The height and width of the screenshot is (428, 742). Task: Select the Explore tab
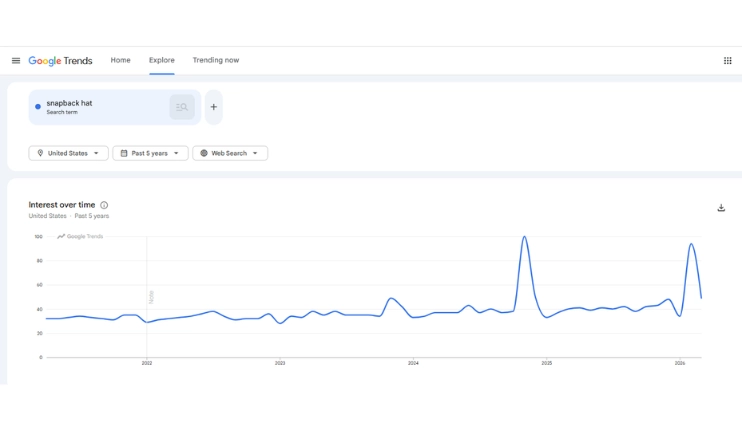(162, 60)
